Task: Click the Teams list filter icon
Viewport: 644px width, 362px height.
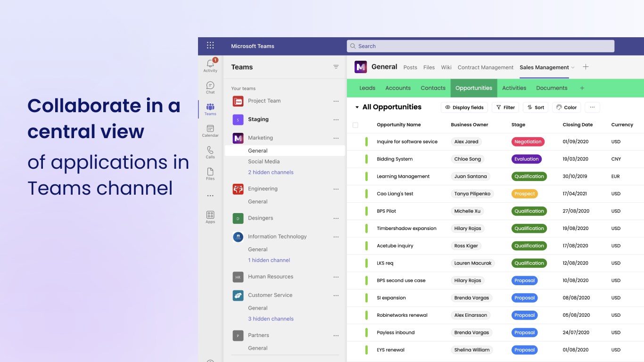Action: click(x=336, y=67)
